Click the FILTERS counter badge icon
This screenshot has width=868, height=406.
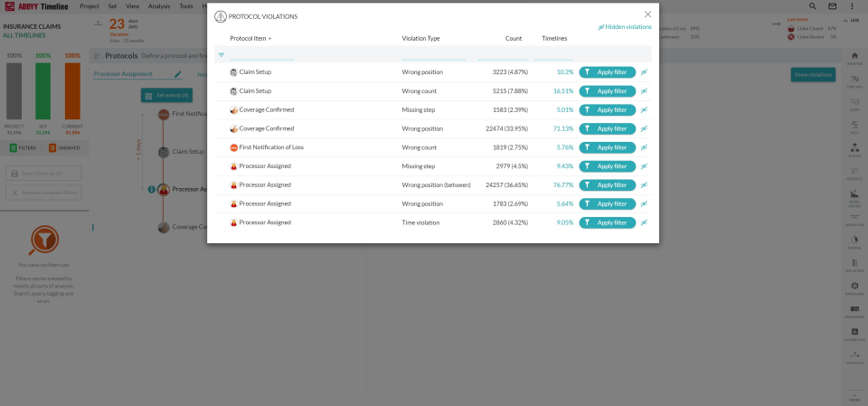click(13, 146)
